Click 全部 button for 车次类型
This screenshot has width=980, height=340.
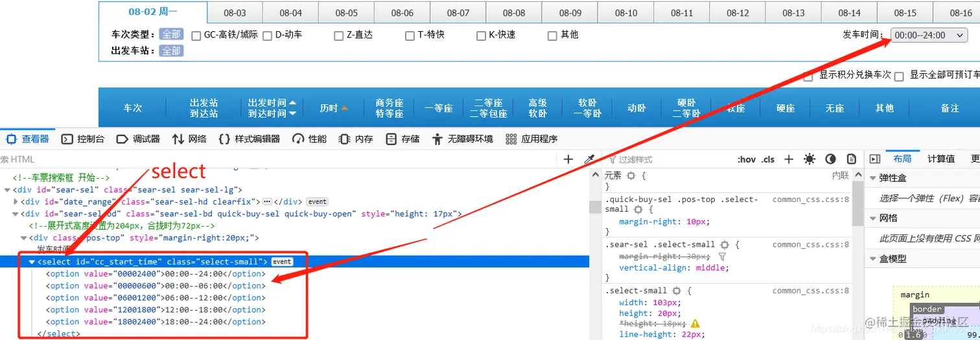[x=171, y=34]
